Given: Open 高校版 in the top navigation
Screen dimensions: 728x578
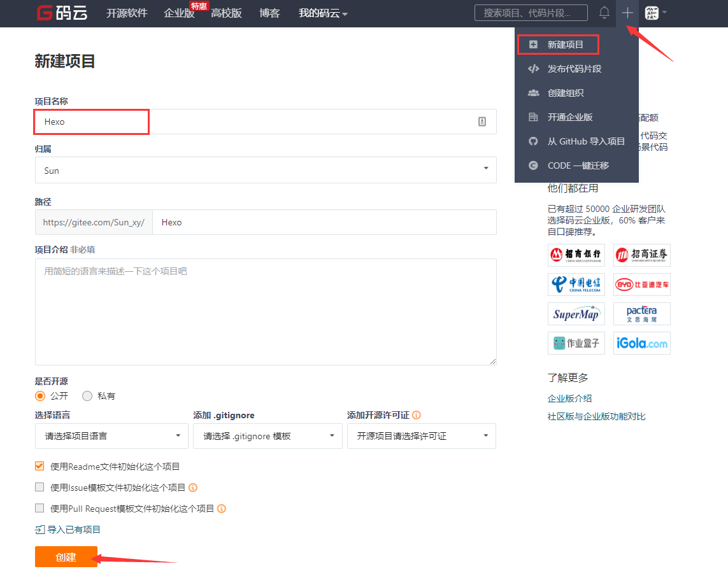Looking at the screenshot, I should click(x=227, y=13).
